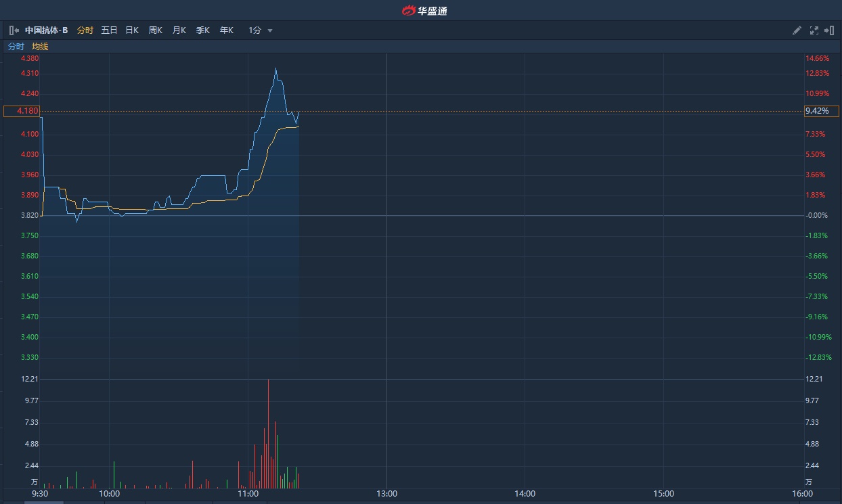Click the 4.310 price axis label

(29, 73)
